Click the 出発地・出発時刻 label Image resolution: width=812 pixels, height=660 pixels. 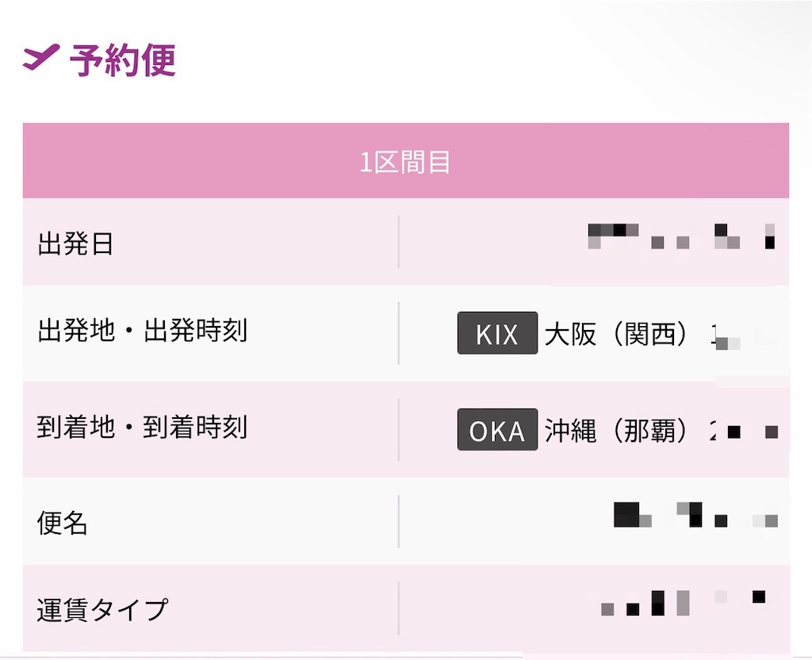[x=143, y=330]
